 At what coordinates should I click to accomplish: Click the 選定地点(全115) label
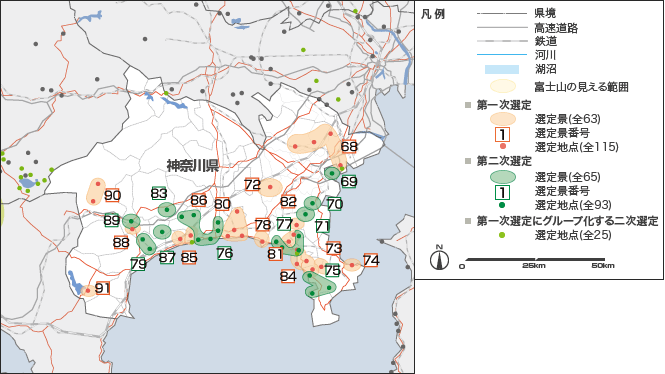point(576,147)
